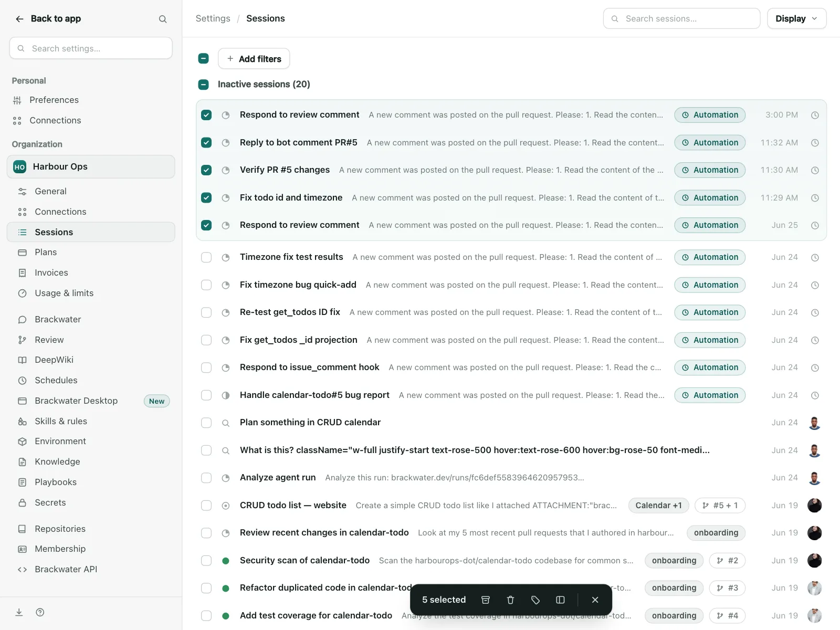Uncheck the 3:00 PM Respond to review comment
840x630 pixels.
(206, 115)
